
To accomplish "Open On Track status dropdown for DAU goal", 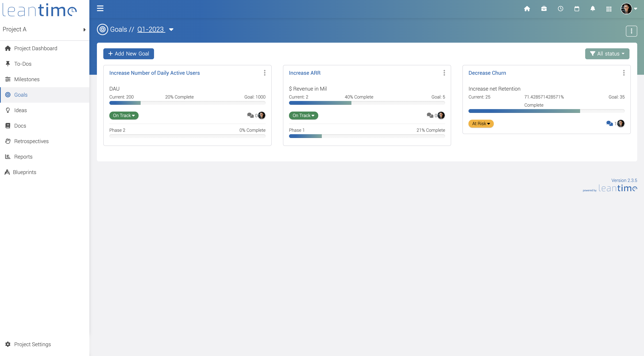I will tap(124, 115).
